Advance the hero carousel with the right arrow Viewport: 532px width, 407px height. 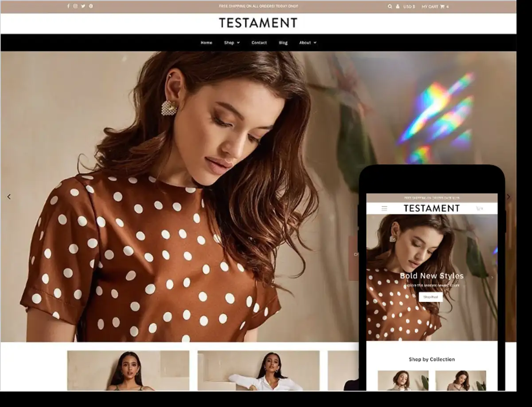tap(509, 196)
